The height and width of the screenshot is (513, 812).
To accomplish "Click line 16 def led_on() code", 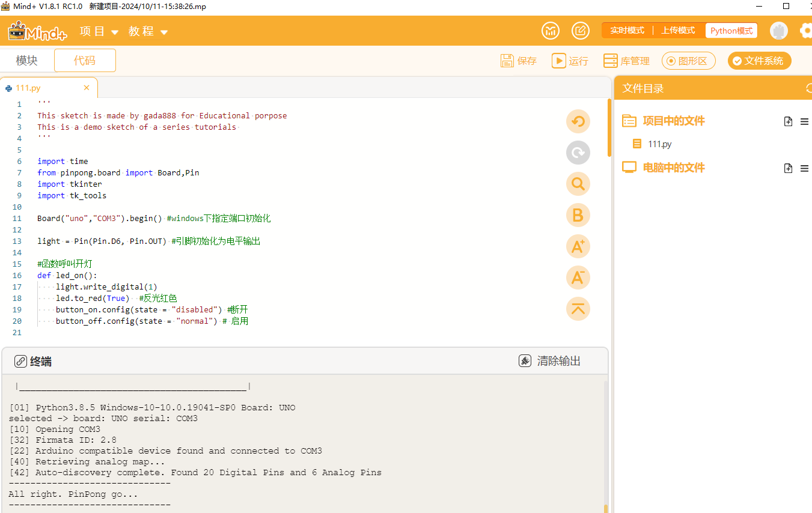I will [x=67, y=276].
